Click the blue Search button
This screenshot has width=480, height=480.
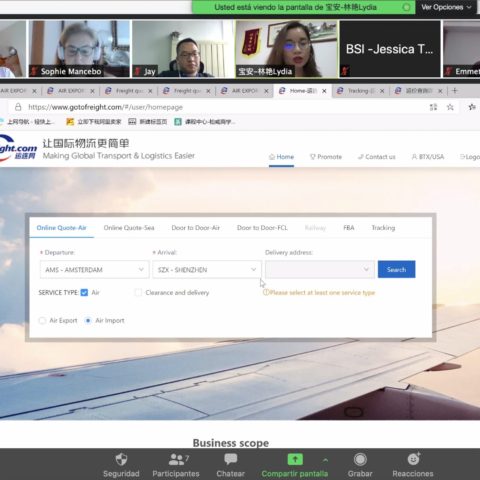click(397, 269)
